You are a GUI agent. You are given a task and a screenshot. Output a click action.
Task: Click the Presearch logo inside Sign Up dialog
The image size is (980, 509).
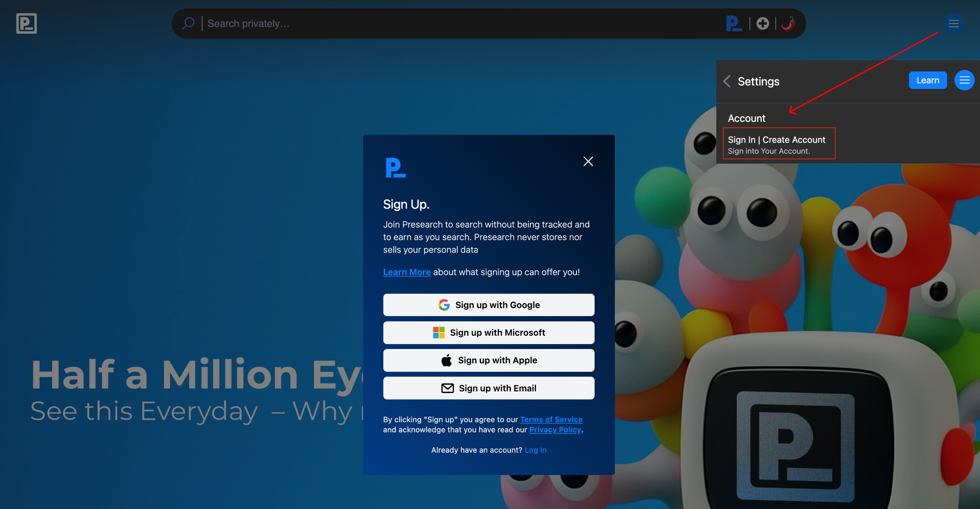[395, 168]
